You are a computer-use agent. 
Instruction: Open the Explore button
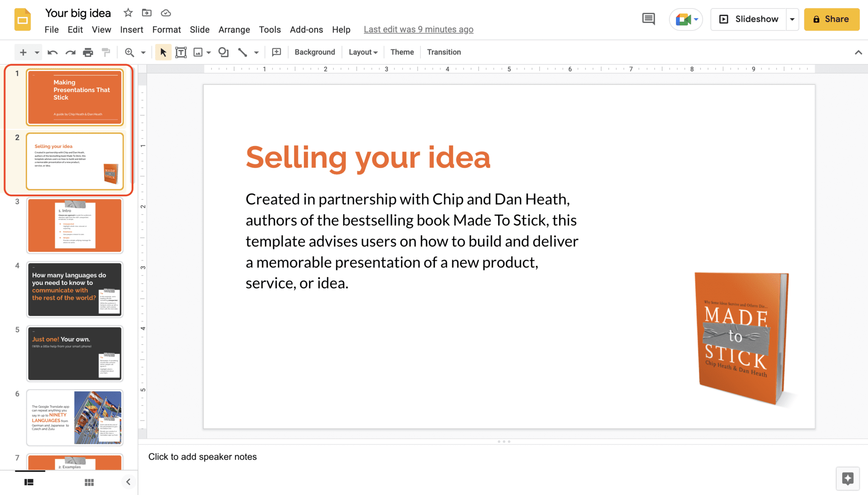[x=848, y=478]
